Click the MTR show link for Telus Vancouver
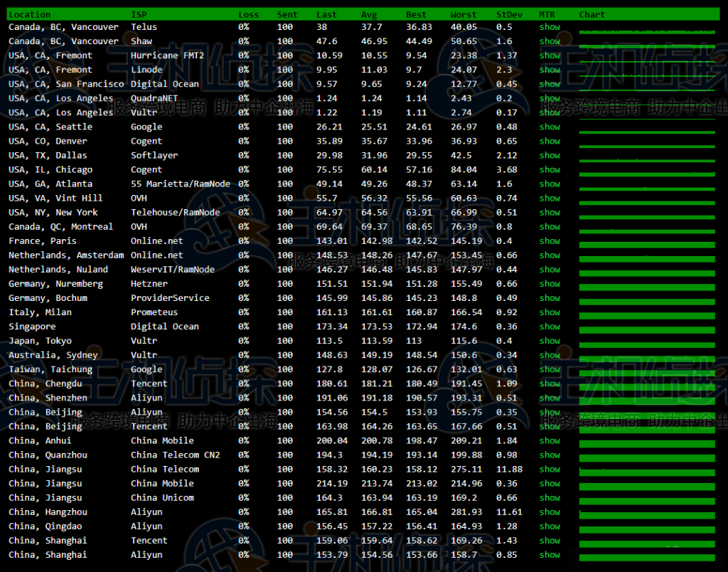The width and height of the screenshot is (728, 572). (550, 27)
